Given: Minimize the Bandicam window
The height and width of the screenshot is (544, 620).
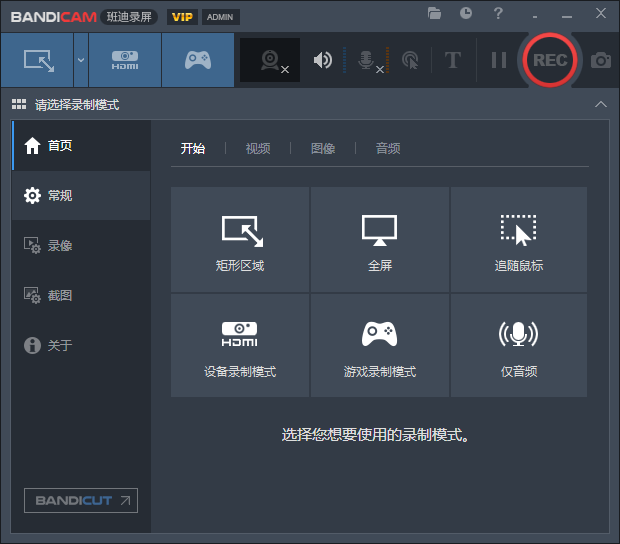Looking at the screenshot, I should pyautogui.click(x=567, y=16).
